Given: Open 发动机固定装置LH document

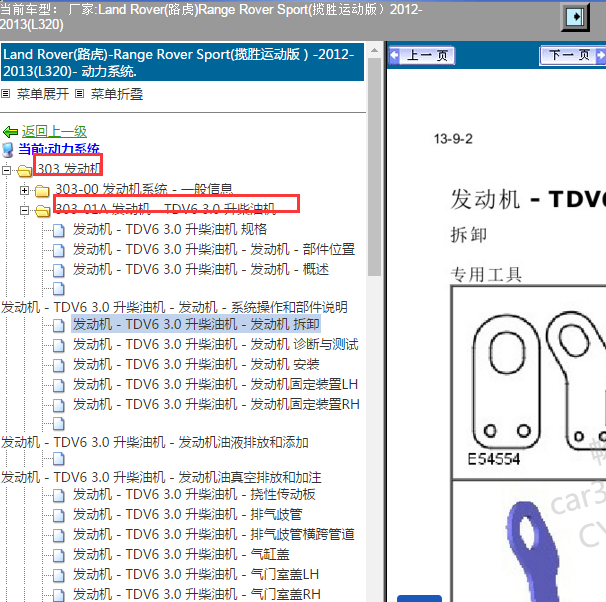Looking at the screenshot, I should (x=215, y=384).
